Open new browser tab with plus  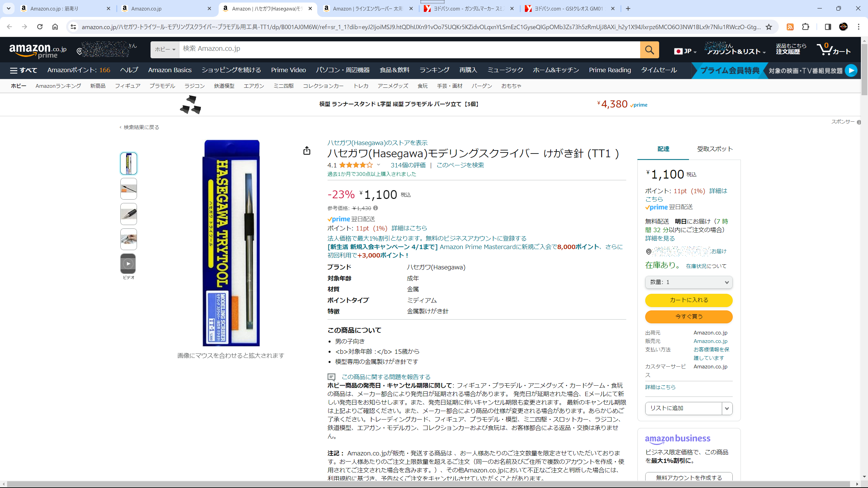(628, 8)
